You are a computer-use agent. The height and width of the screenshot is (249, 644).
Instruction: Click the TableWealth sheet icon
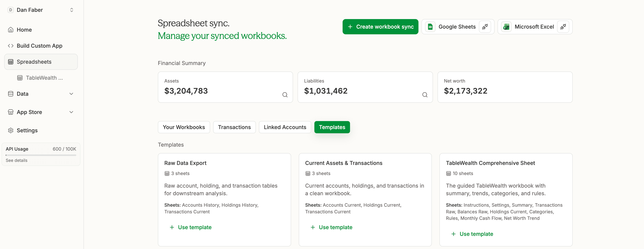coord(20,78)
